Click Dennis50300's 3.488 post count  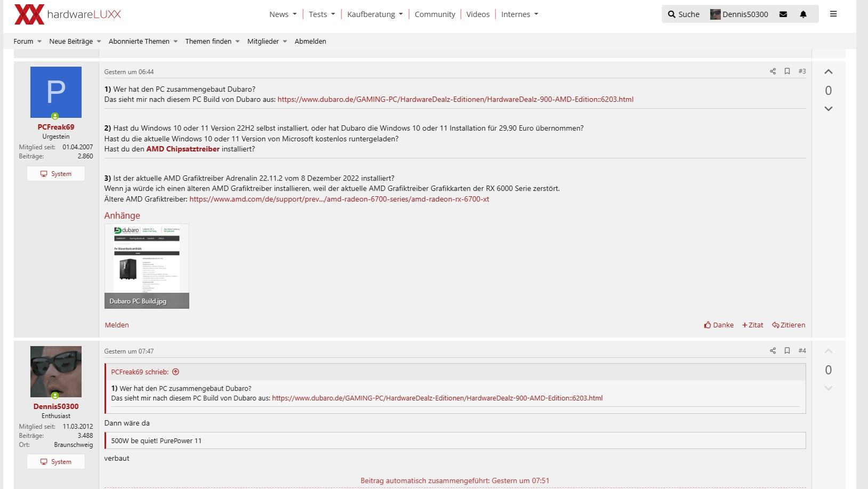(x=85, y=436)
